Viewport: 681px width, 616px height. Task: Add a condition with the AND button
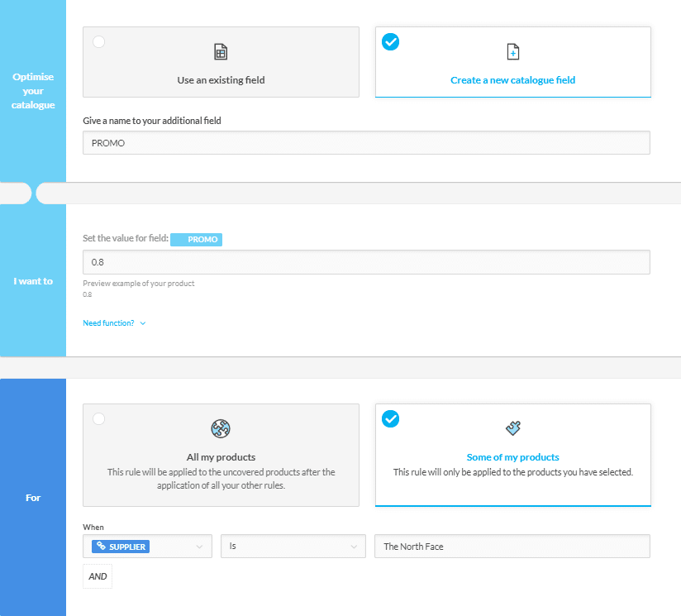[x=98, y=576]
